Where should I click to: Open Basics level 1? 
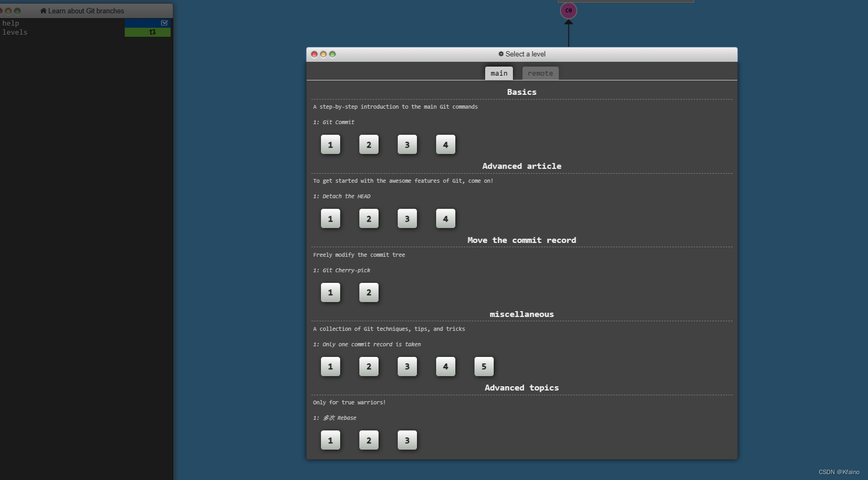point(331,144)
